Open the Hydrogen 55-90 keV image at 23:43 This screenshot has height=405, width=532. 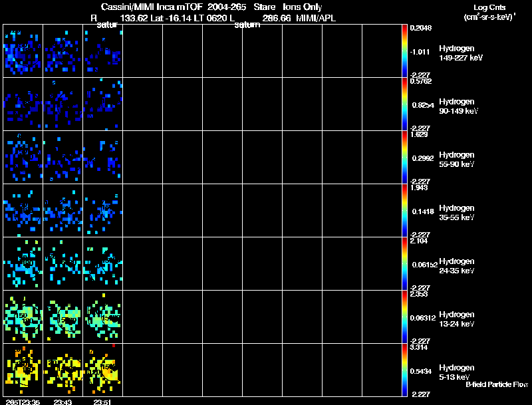[63, 157]
